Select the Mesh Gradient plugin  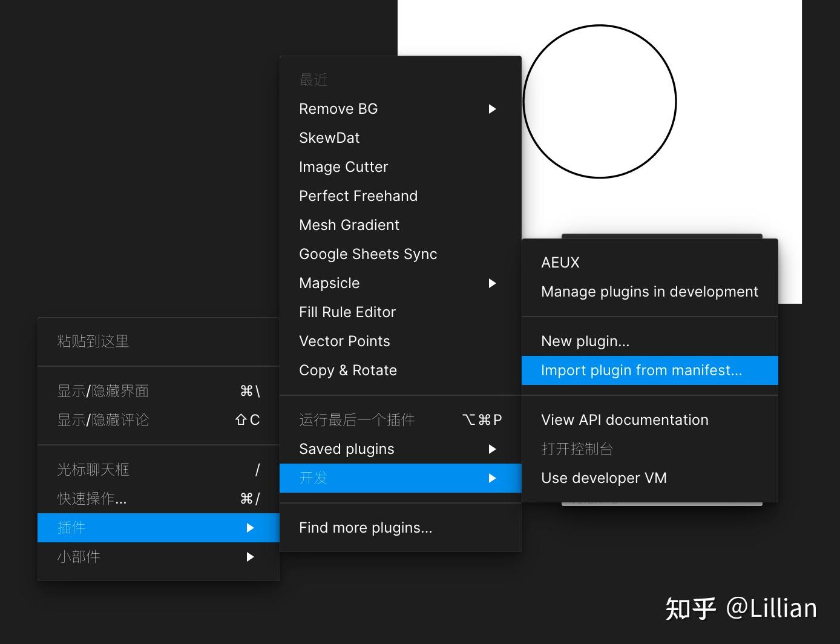[349, 225]
